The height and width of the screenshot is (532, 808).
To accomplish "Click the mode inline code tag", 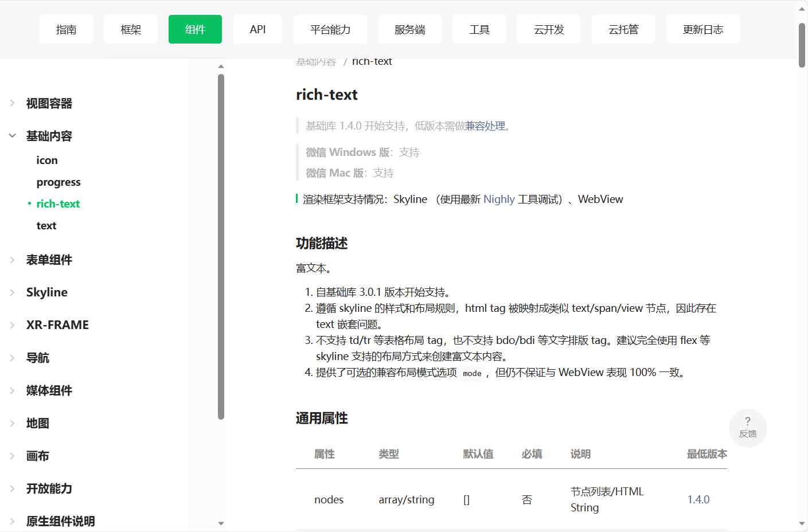I will (x=472, y=373).
